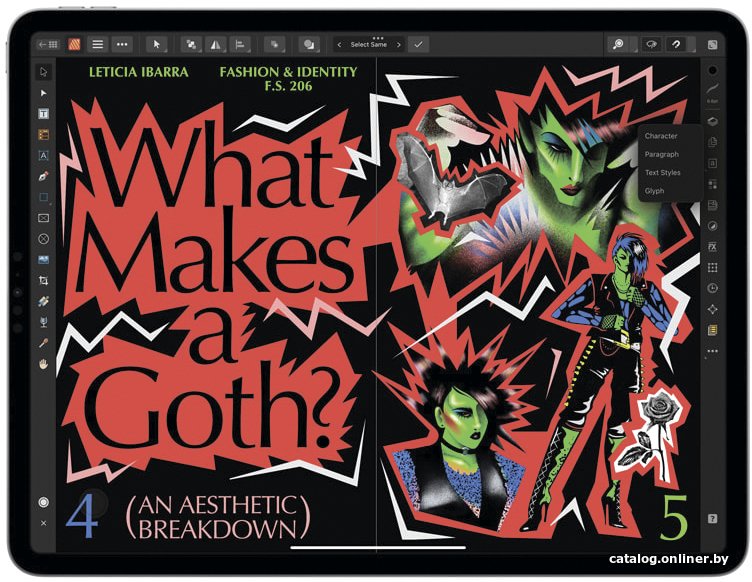Open the color well at top right
Viewport: 752px width, 582px height.
712,71
